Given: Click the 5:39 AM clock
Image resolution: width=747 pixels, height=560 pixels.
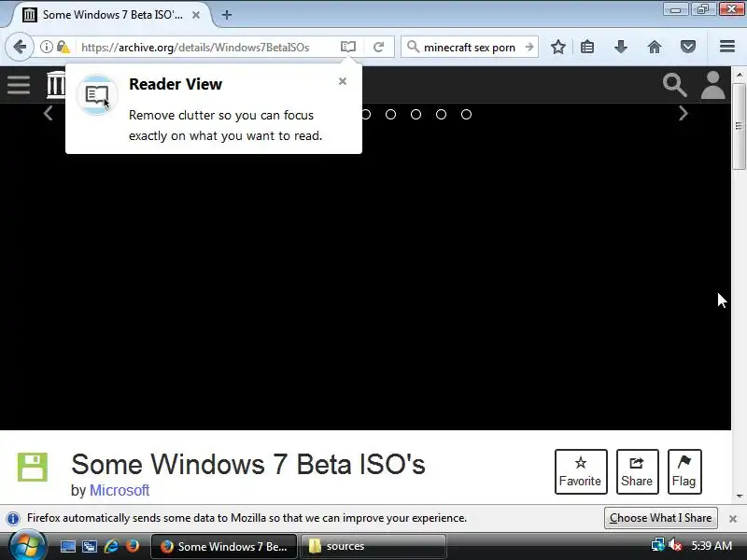Looking at the screenshot, I should coord(712,545).
